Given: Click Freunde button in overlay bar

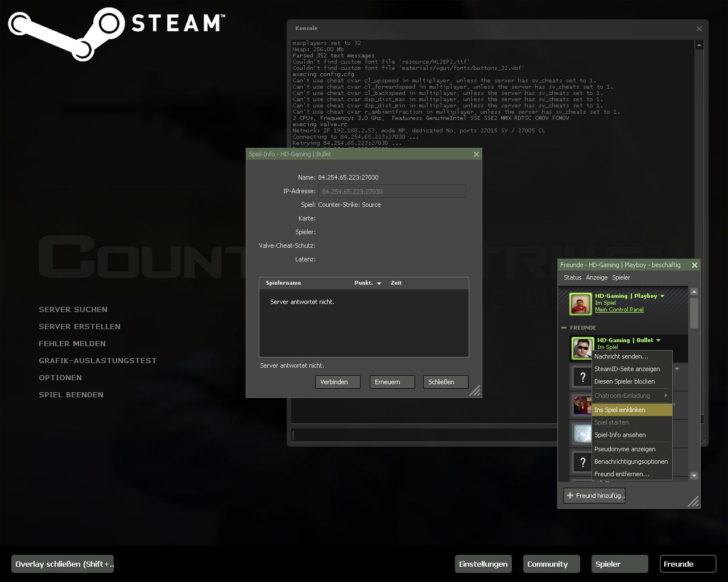Looking at the screenshot, I should point(688,564).
